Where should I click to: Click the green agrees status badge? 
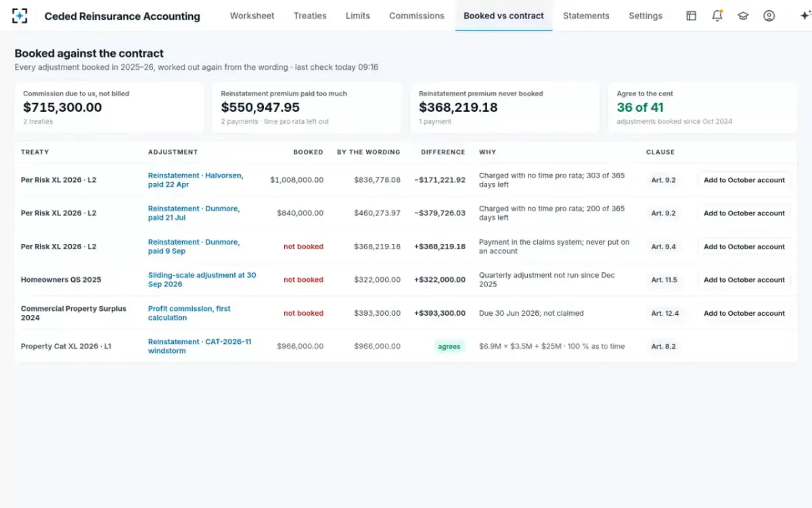449,346
